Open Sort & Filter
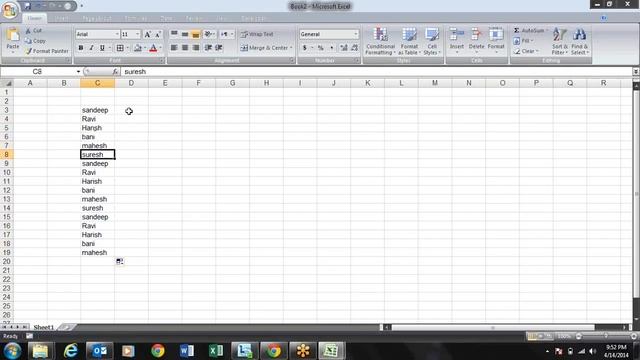The image size is (640, 360). pyautogui.click(x=559, y=41)
